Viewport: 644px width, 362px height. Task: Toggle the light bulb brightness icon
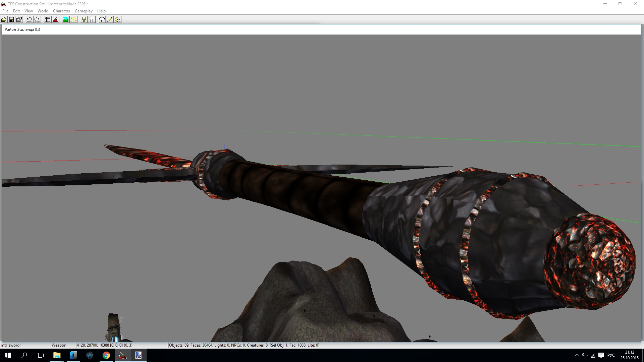pyautogui.click(x=84, y=19)
